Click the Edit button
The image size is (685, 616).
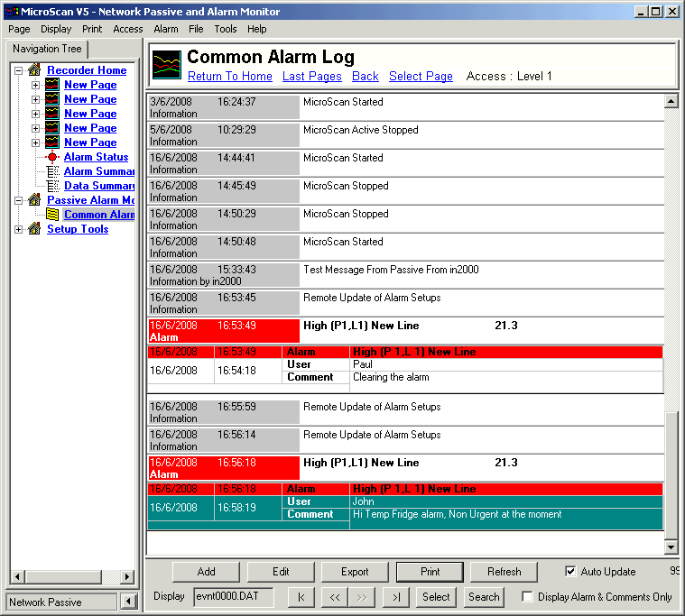tap(281, 572)
